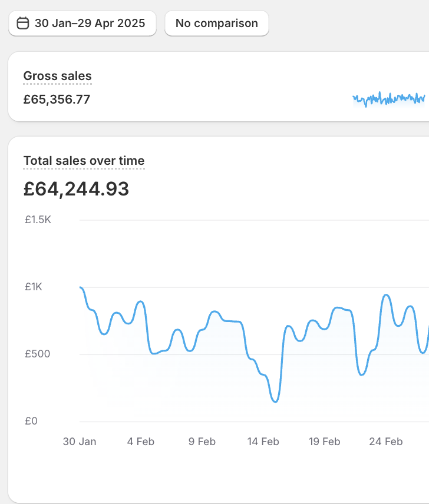Select the 24 Feb x-axis label
Viewport: 429px width, 504px height.
[x=386, y=442]
